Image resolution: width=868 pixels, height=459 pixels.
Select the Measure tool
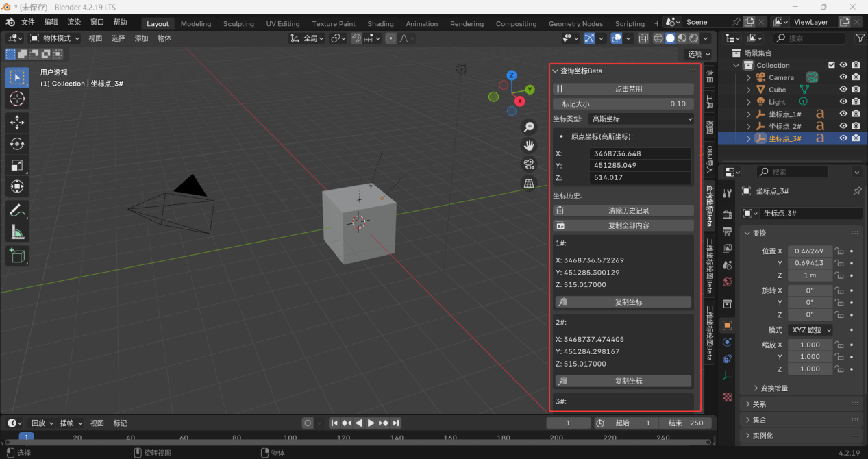17,233
